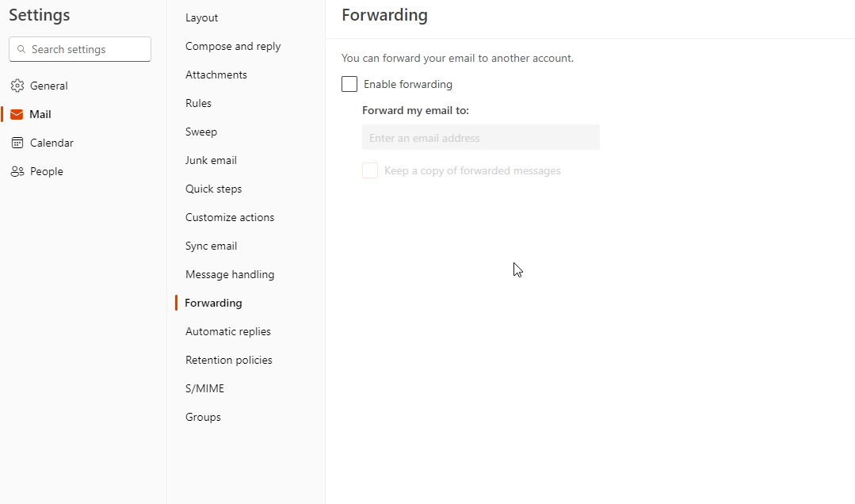Open the S/MIME settings
Image resolution: width=855 pixels, height=504 pixels.
tap(204, 388)
